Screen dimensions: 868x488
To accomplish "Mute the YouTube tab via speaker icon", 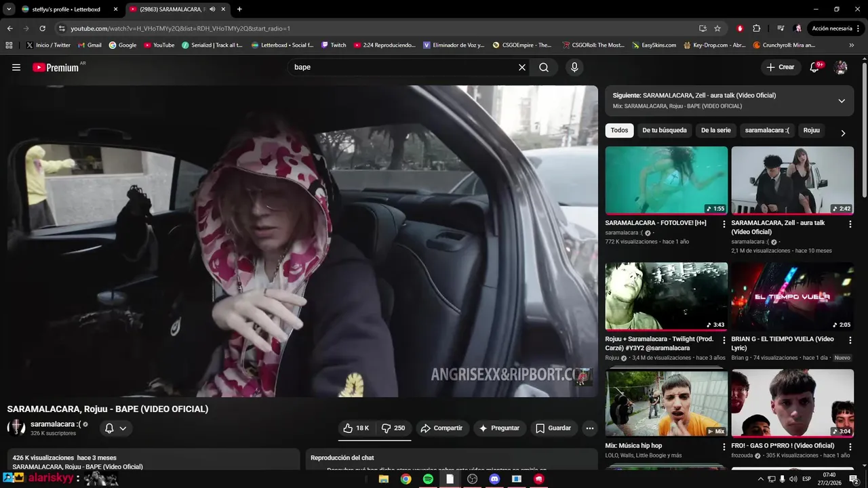I will tap(212, 9).
